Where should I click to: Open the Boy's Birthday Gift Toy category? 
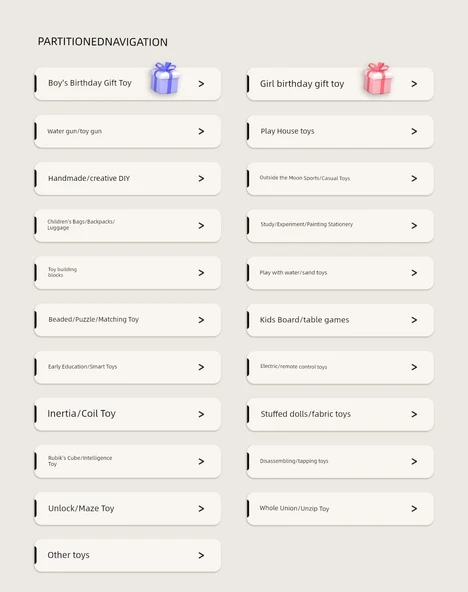tap(128, 84)
